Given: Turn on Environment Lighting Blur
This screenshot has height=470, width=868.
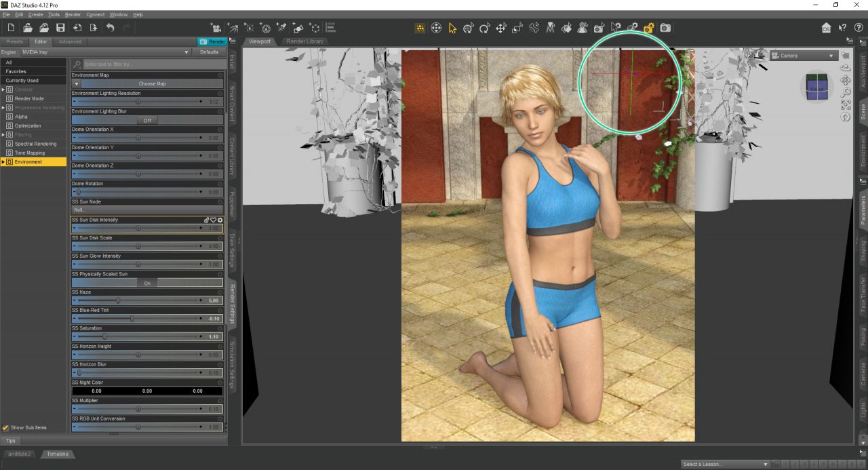Looking at the screenshot, I should pos(146,120).
